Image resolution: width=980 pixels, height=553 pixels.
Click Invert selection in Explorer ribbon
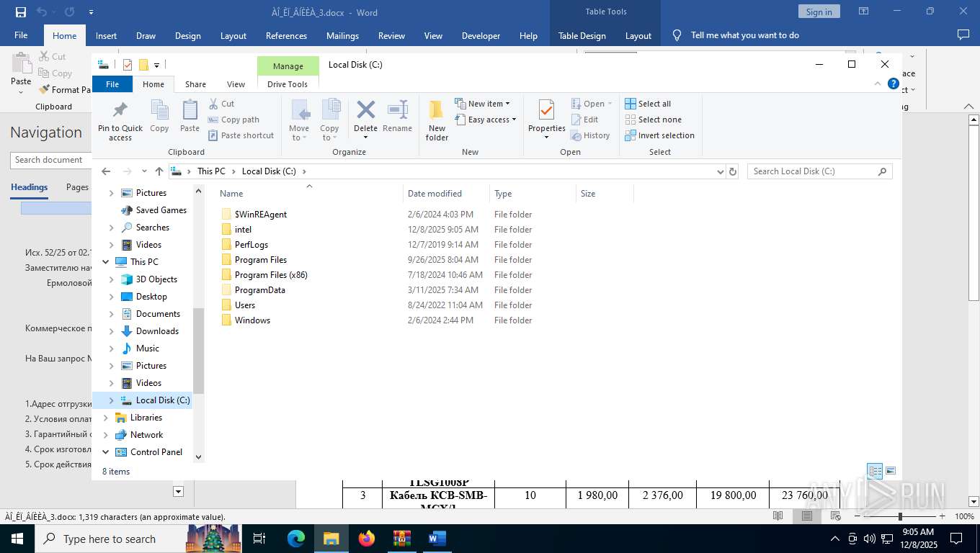(659, 135)
